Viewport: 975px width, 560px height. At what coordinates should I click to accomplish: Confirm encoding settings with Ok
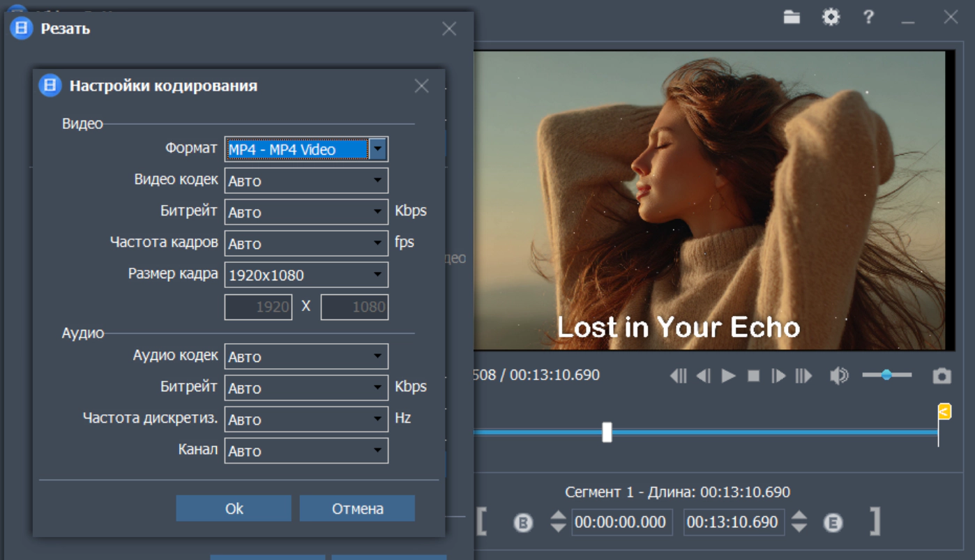point(234,508)
